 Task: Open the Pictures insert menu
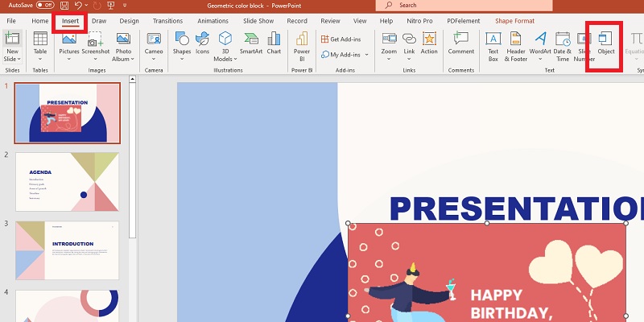click(x=69, y=47)
